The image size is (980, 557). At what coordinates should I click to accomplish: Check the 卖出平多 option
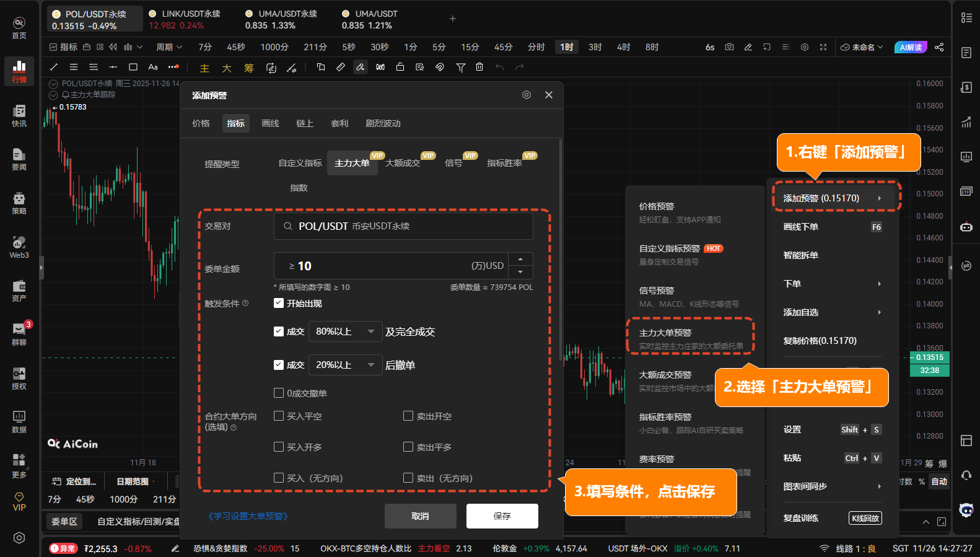coord(408,447)
